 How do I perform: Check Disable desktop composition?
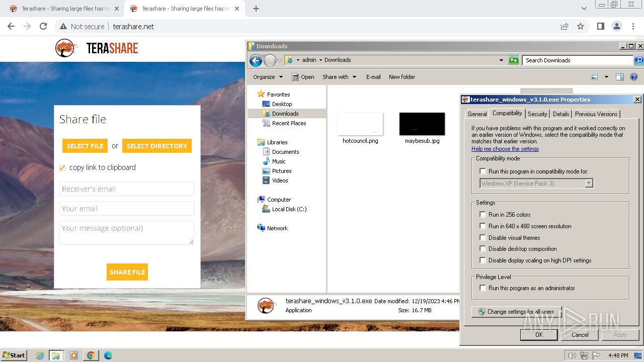(482, 248)
